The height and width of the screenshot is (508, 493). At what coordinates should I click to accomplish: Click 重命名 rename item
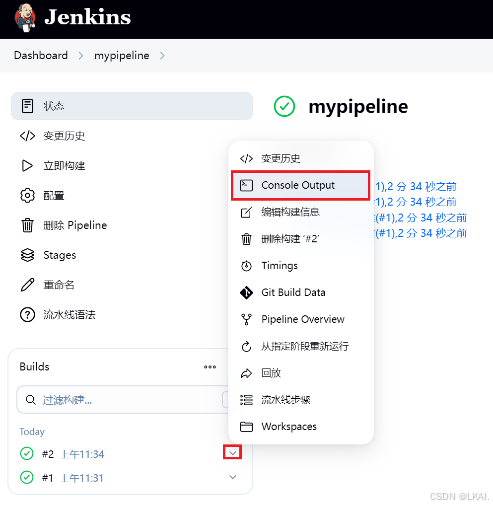59,285
